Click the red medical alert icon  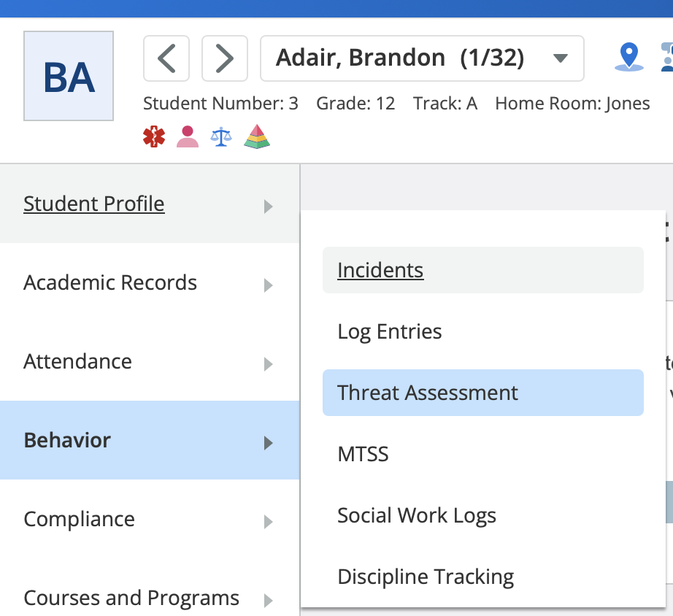coord(154,136)
